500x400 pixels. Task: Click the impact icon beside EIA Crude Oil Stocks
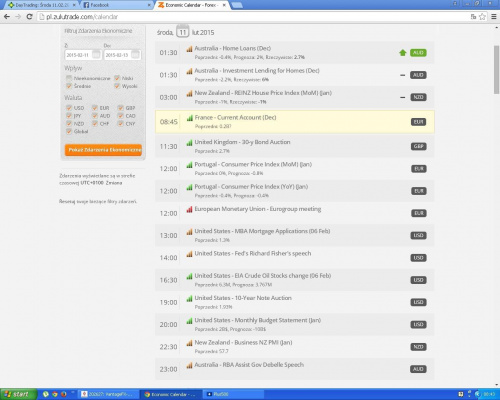pyautogui.click(x=189, y=276)
